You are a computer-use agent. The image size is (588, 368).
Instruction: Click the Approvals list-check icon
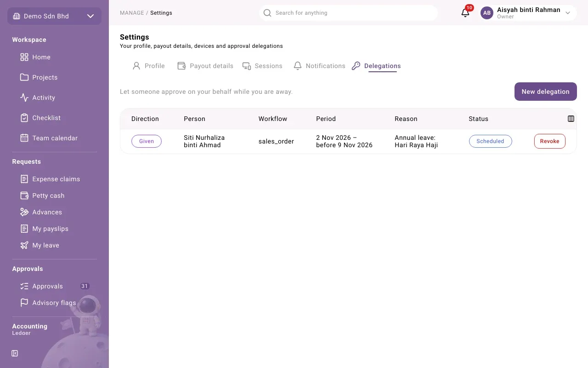24,286
